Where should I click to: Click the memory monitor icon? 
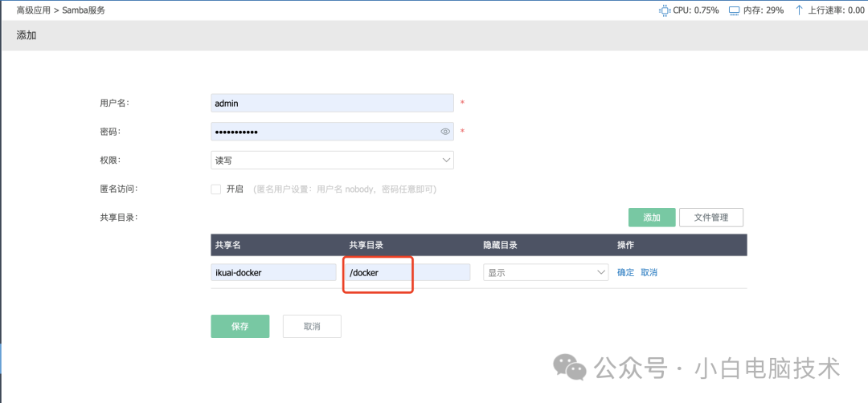tap(735, 10)
